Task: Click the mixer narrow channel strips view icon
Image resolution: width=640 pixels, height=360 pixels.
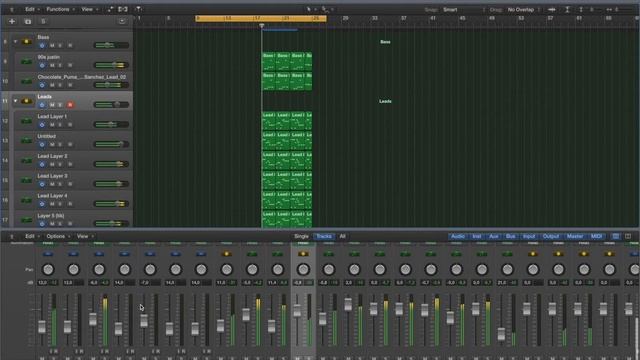Action: pos(616,236)
